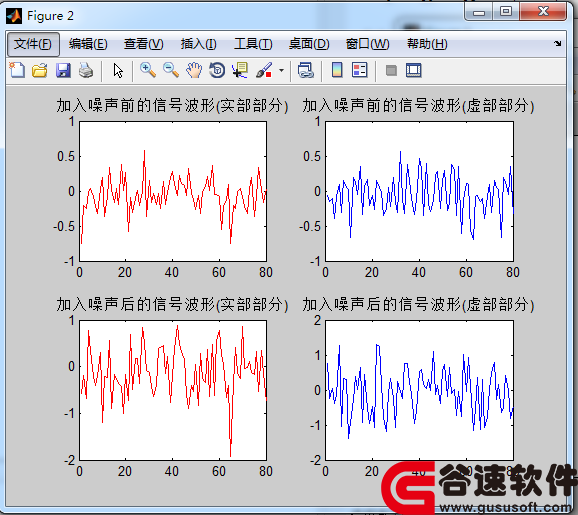578x515 pixels.
Task: Click the bottom-left red noisy waveform plot
Action: tap(173, 390)
